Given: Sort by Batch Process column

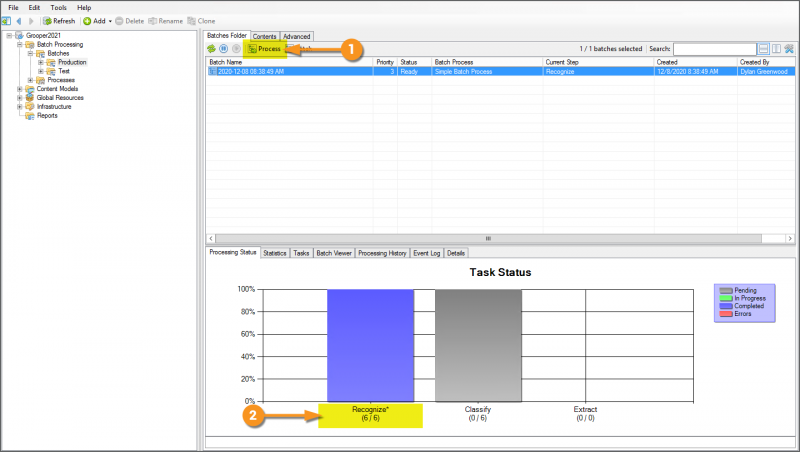Looking at the screenshot, I should pos(487,62).
